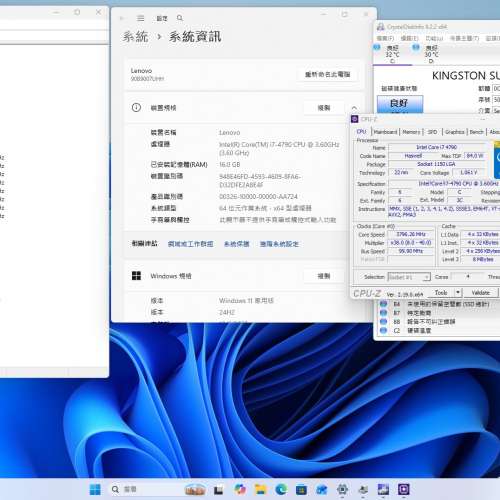Launch Copilot from the taskbar
Image resolution: width=500 pixels, height=500 pixels.
coord(240,489)
